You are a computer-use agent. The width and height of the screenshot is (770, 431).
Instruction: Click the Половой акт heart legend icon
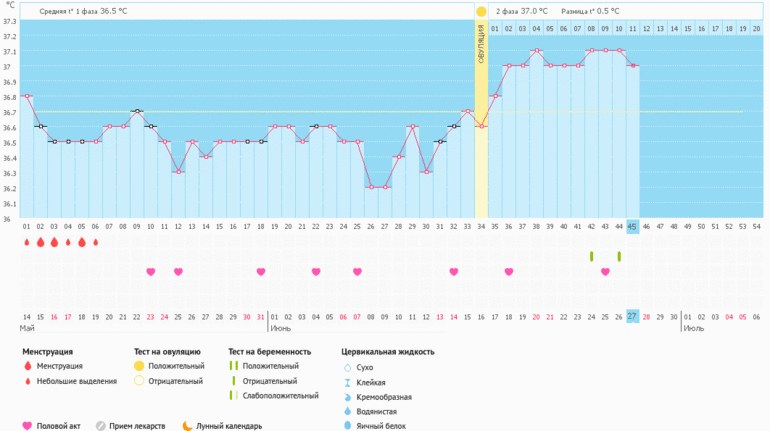click(27, 426)
